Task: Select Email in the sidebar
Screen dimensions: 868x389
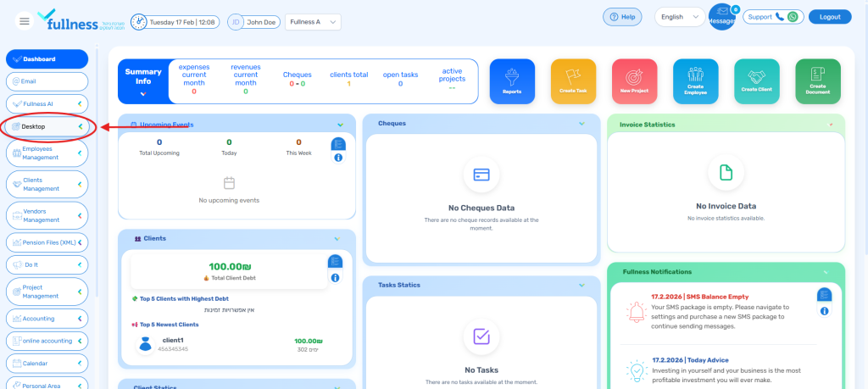Action: pyautogui.click(x=47, y=81)
